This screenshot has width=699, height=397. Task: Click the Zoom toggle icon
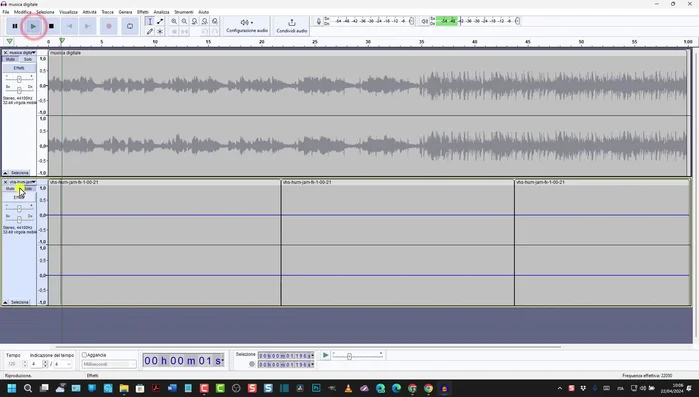tap(215, 21)
